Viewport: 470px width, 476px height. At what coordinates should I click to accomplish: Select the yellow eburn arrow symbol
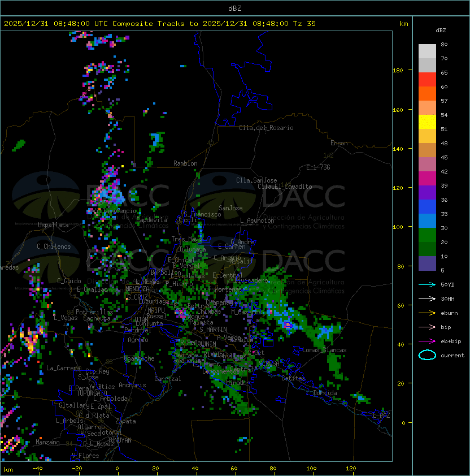[x=427, y=313]
